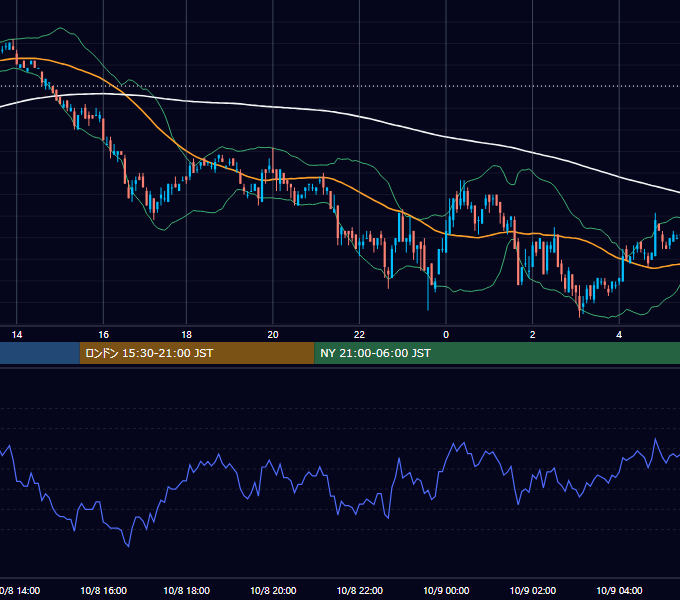The height and width of the screenshot is (600, 680).
Task: Select the NY 21:00-06:00 JST session bar
Action: (x=497, y=353)
